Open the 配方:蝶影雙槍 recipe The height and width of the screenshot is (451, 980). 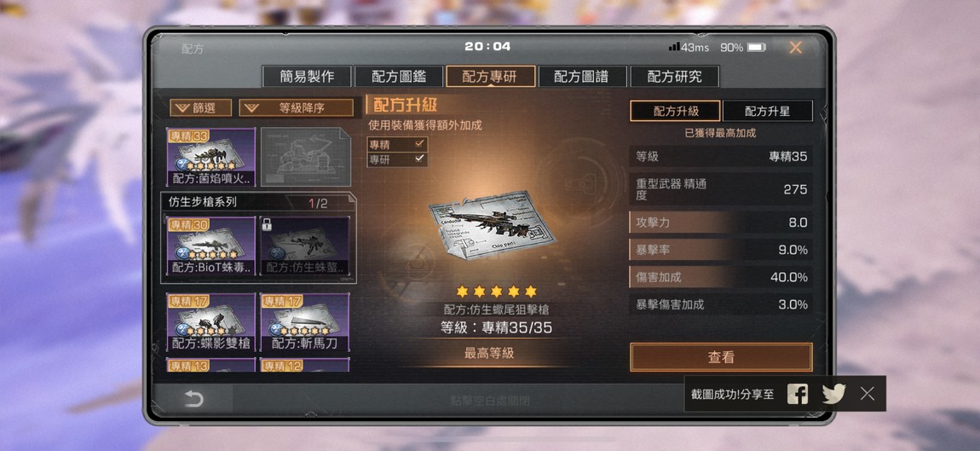[x=210, y=322]
